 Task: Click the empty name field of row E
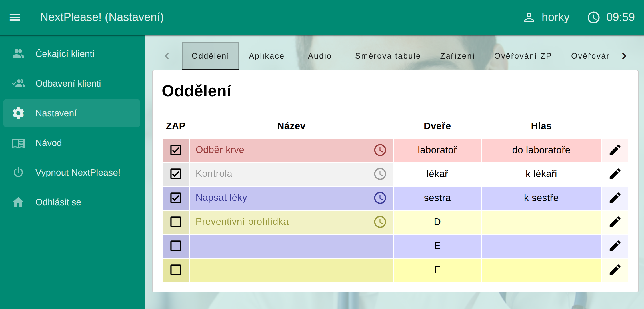291,246
